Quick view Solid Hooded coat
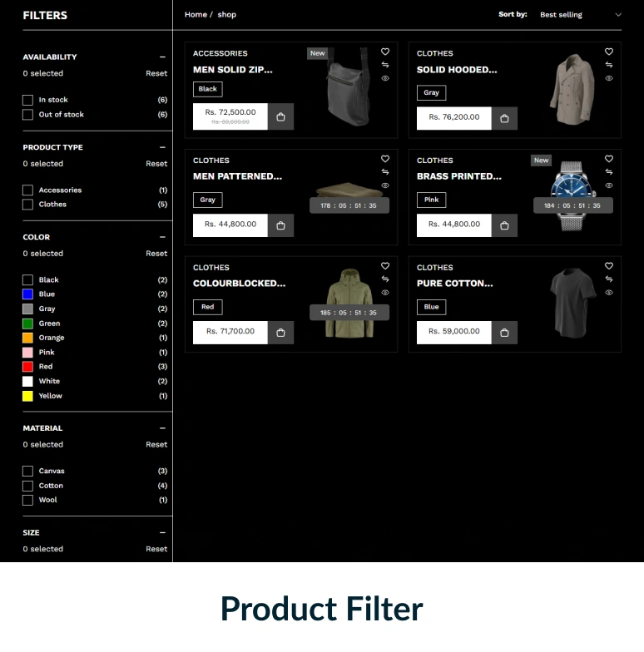 pyautogui.click(x=609, y=78)
